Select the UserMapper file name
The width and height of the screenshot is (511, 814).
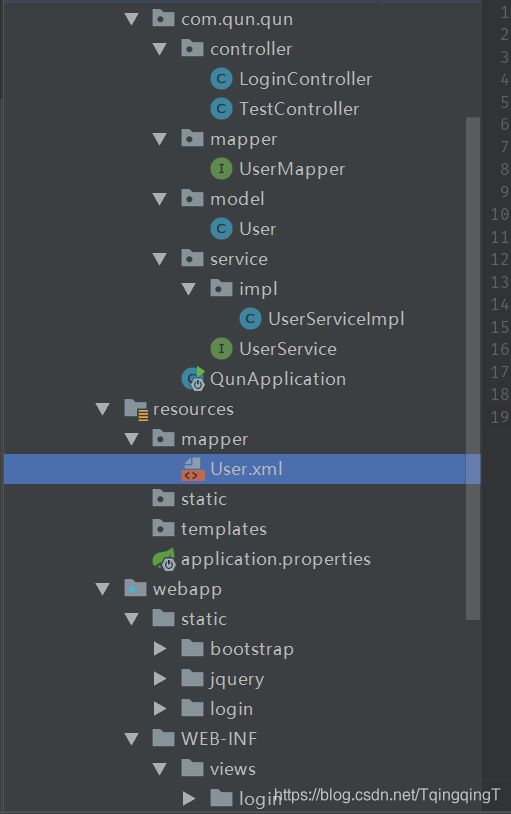tap(292, 169)
